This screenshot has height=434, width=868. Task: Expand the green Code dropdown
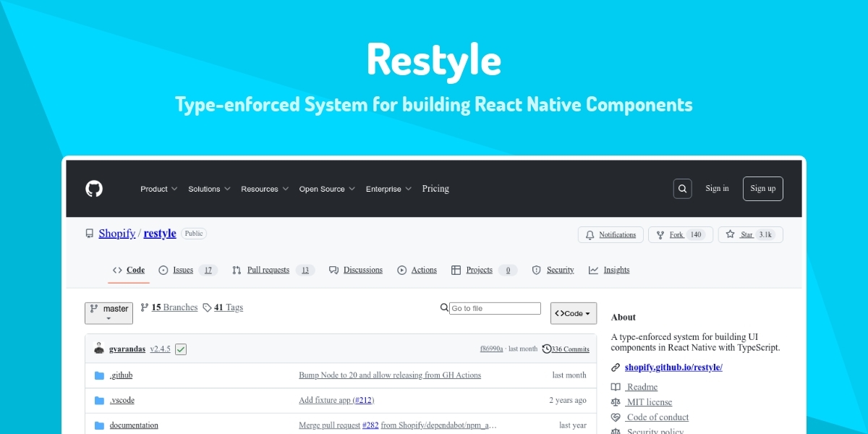click(573, 312)
